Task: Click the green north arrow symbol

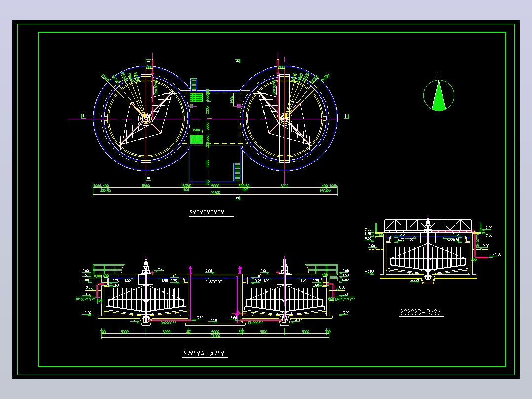Action: pos(439,95)
